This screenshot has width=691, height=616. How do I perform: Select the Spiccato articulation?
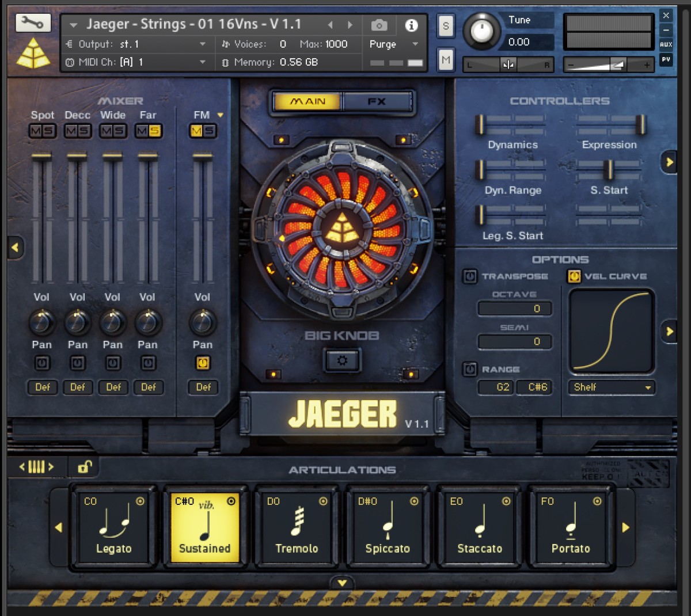point(388,527)
